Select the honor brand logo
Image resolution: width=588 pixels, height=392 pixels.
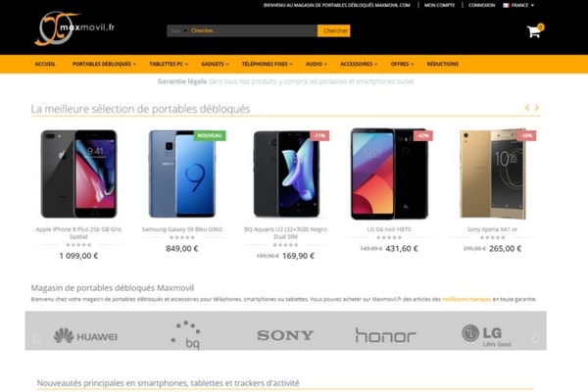point(385,335)
